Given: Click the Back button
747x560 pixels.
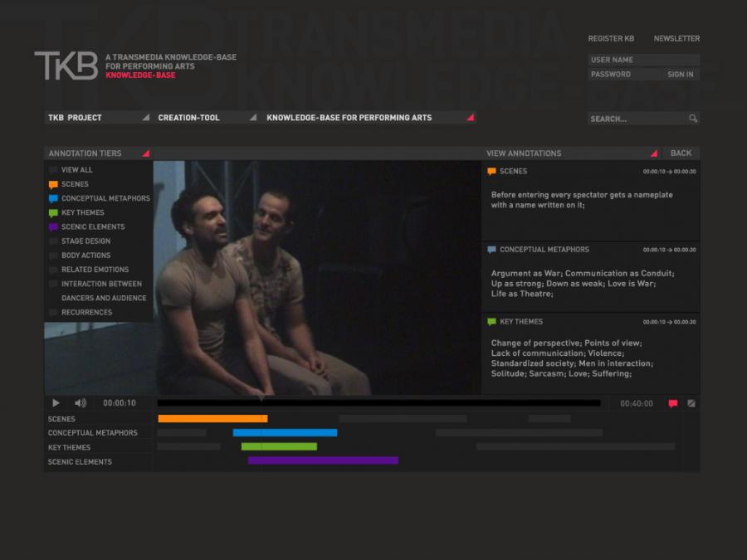Looking at the screenshot, I should pos(681,153).
